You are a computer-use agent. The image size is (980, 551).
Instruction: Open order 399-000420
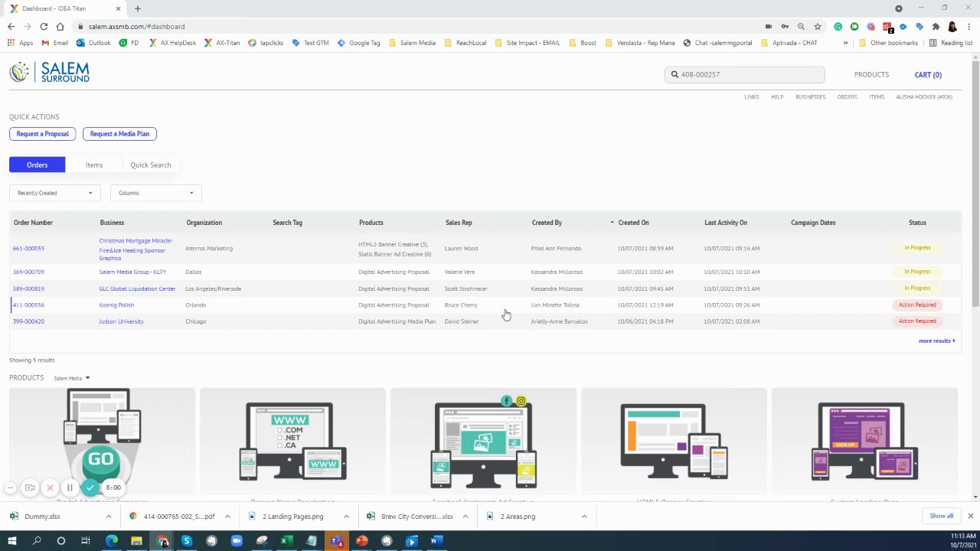[x=28, y=321]
